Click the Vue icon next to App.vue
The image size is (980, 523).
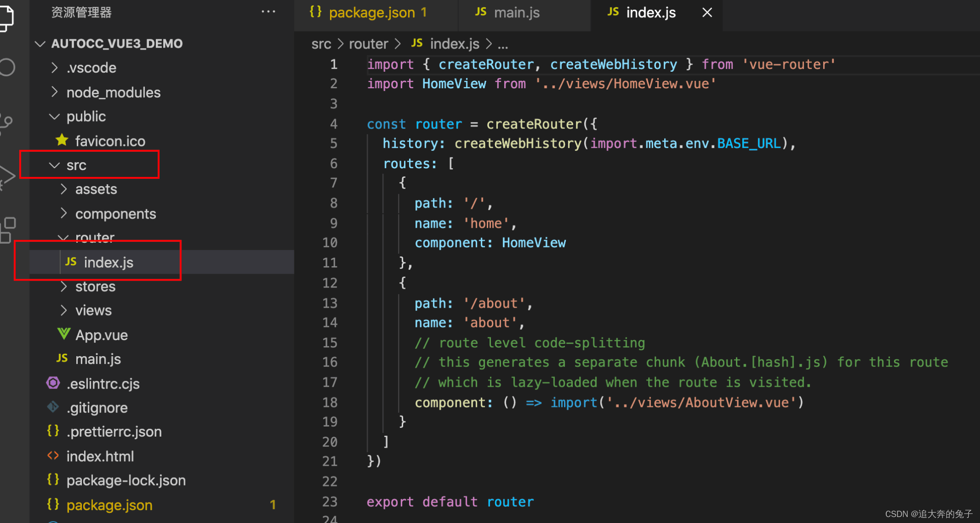64,334
